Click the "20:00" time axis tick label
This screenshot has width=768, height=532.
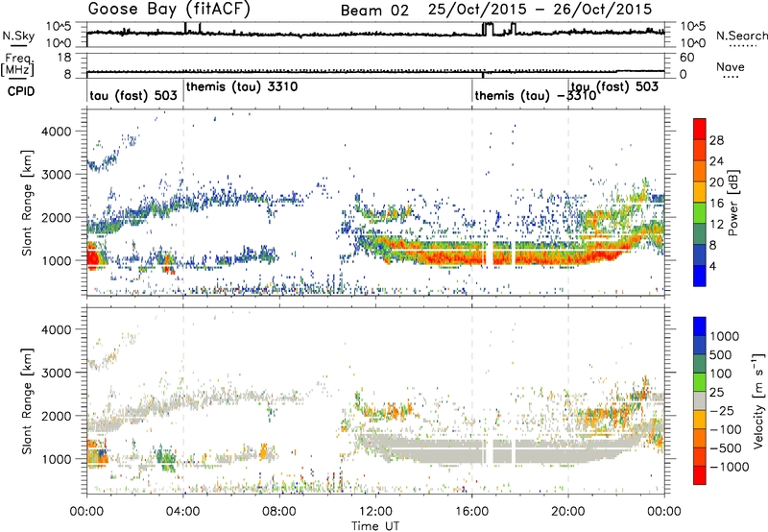coord(568,512)
